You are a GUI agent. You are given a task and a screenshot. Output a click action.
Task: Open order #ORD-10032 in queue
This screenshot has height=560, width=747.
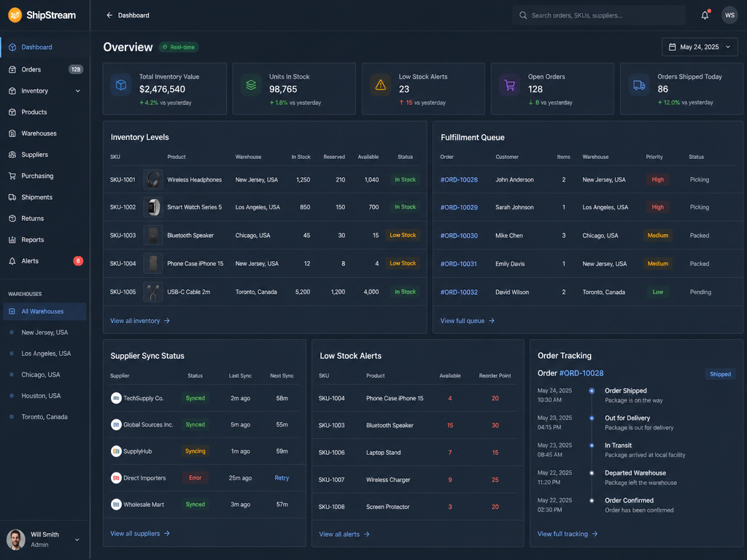point(459,292)
